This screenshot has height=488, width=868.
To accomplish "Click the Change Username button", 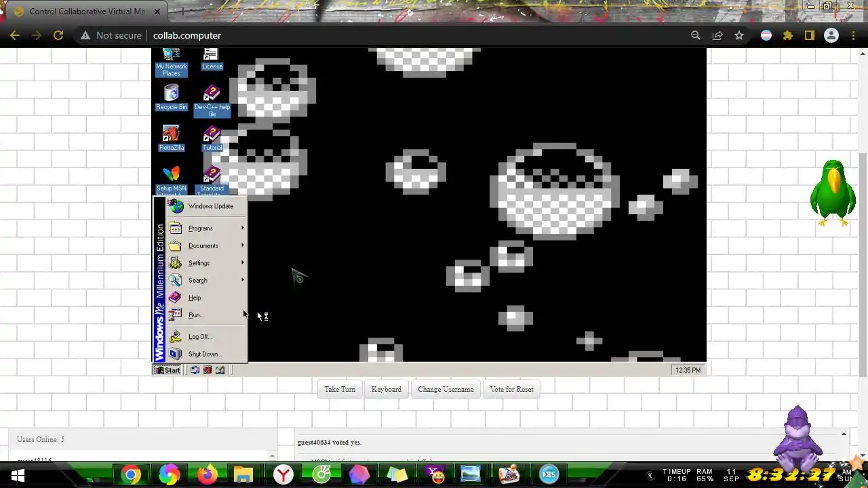I will 446,389.
